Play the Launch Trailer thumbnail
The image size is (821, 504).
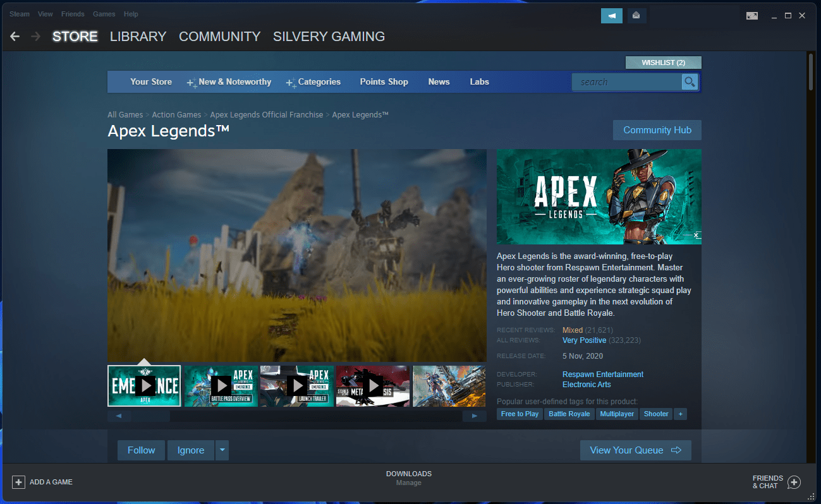click(x=297, y=386)
